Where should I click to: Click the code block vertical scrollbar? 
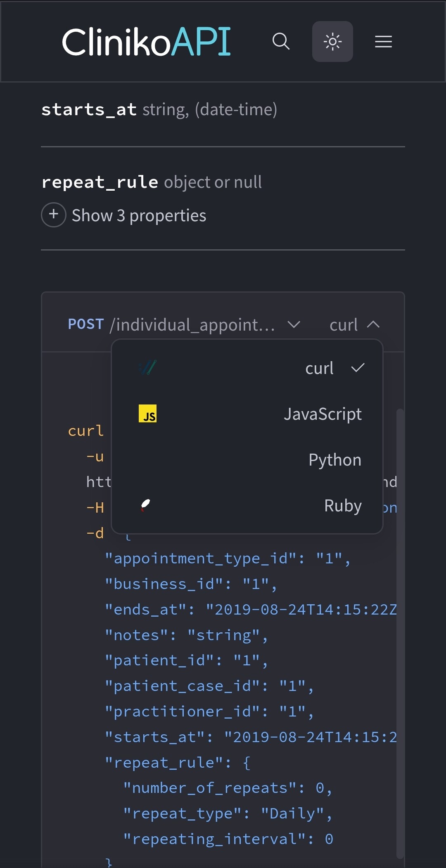[399, 619]
